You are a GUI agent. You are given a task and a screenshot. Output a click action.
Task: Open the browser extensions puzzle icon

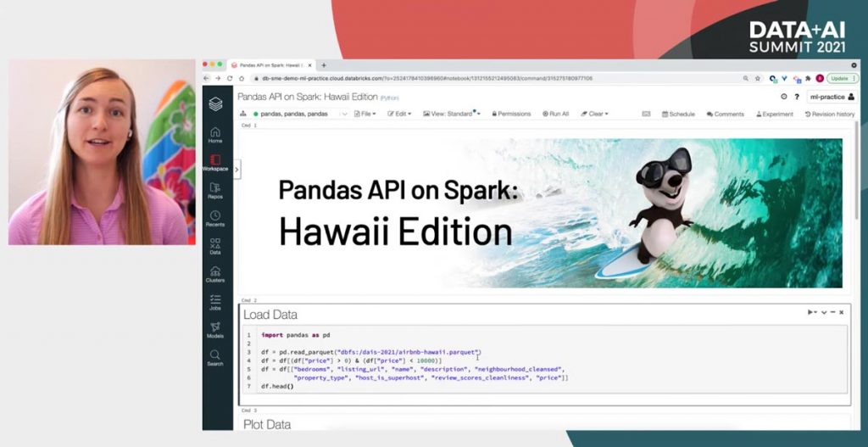[808, 79]
